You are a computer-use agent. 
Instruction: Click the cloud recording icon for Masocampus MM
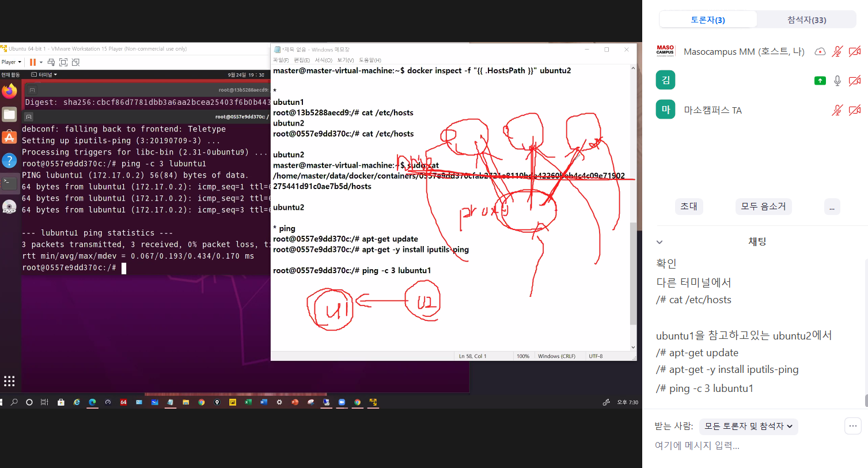point(820,52)
